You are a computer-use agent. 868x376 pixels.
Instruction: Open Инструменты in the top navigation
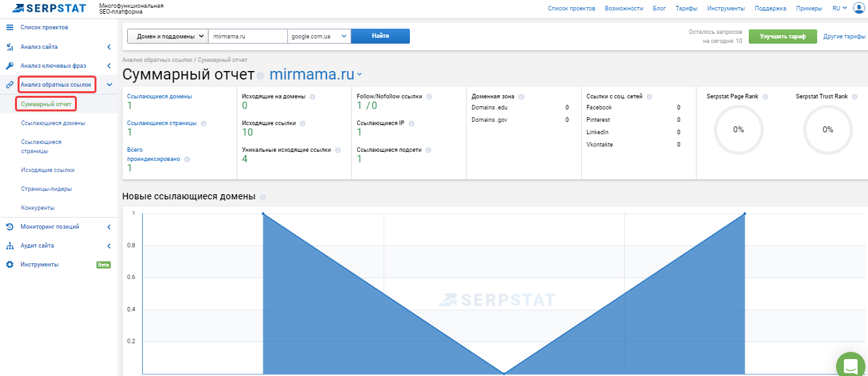(x=726, y=8)
